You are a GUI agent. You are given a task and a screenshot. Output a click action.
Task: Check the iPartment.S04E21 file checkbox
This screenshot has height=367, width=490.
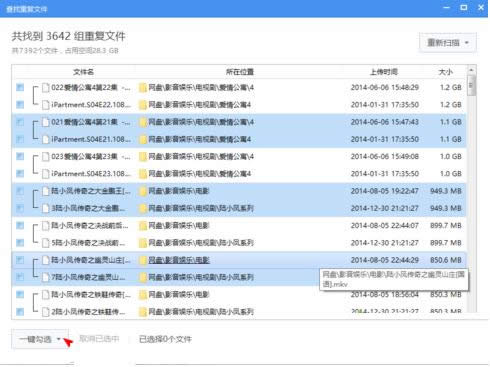[20, 139]
